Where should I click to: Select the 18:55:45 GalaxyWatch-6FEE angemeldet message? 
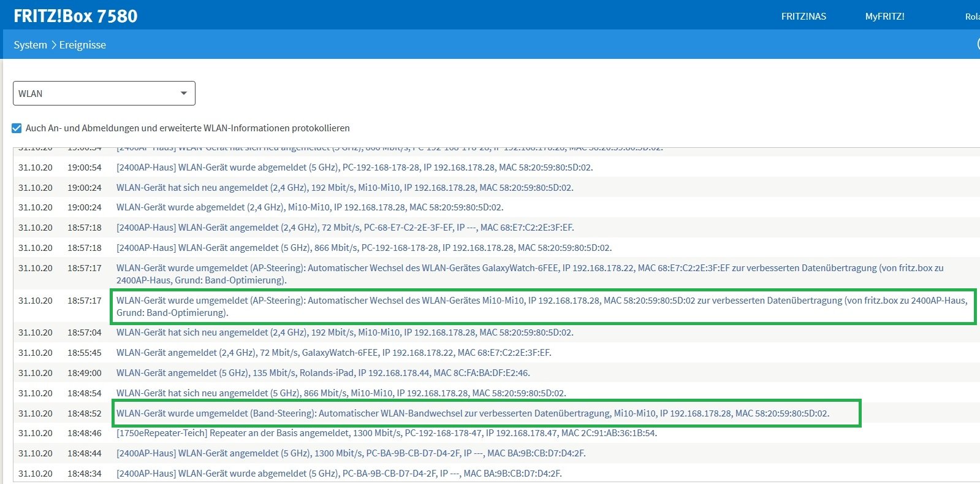(x=334, y=353)
